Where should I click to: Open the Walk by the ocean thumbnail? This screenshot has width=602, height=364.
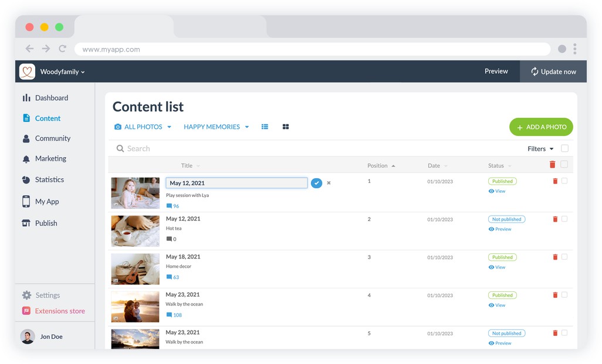pyautogui.click(x=136, y=307)
